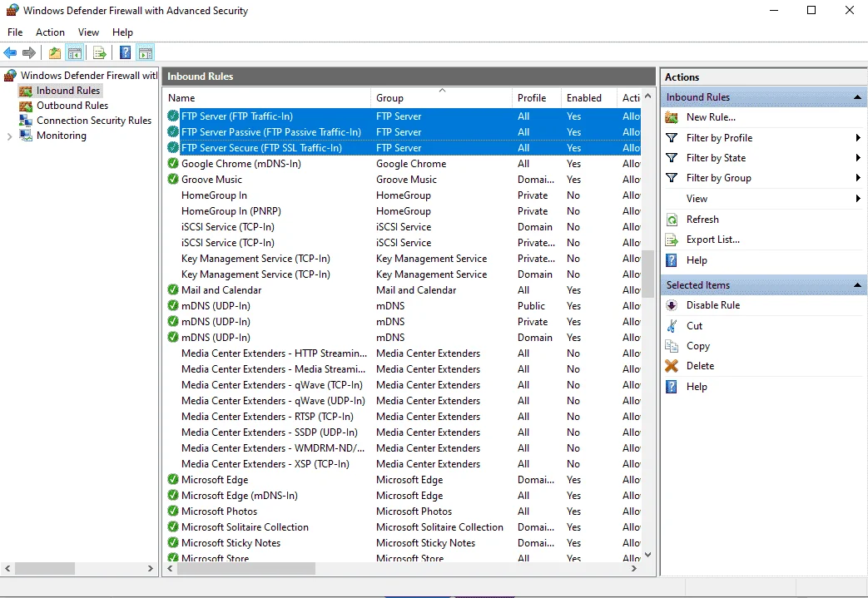Select the Microsoft Photos rule name
The height and width of the screenshot is (598, 868).
tap(219, 512)
